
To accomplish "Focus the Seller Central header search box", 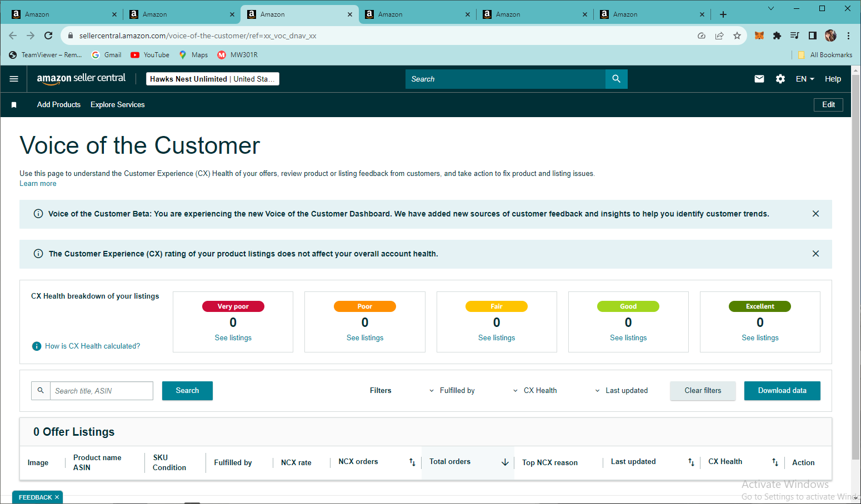I will [x=505, y=79].
